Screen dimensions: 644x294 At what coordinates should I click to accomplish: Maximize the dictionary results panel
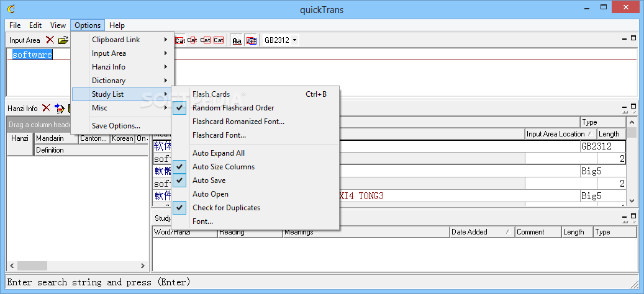633,107
